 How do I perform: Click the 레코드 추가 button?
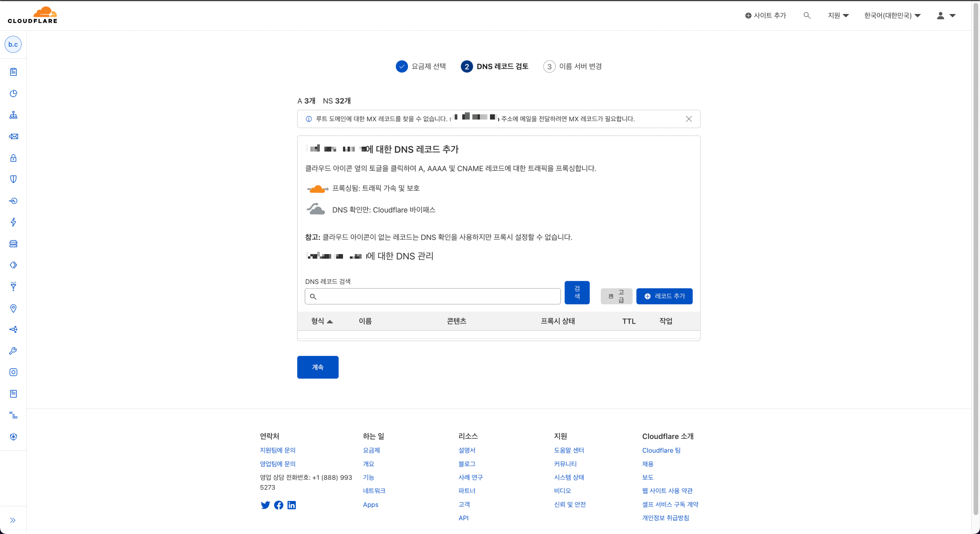pyautogui.click(x=664, y=296)
